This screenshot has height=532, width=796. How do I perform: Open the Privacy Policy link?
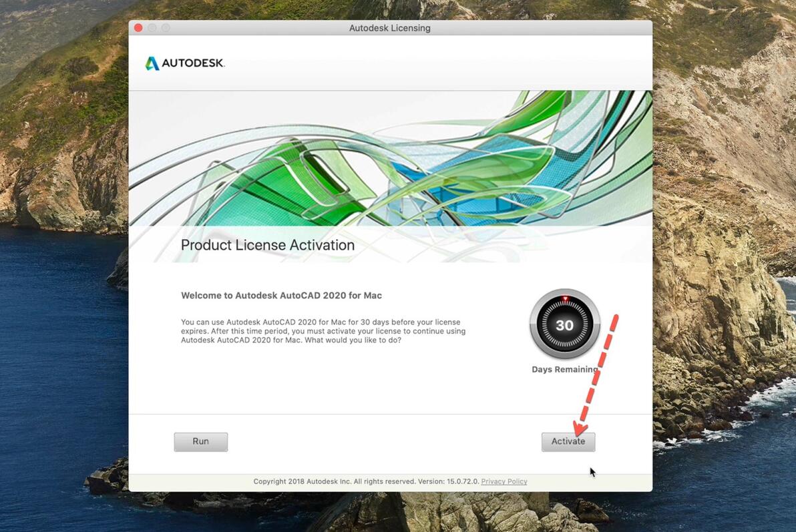(504, 481)
